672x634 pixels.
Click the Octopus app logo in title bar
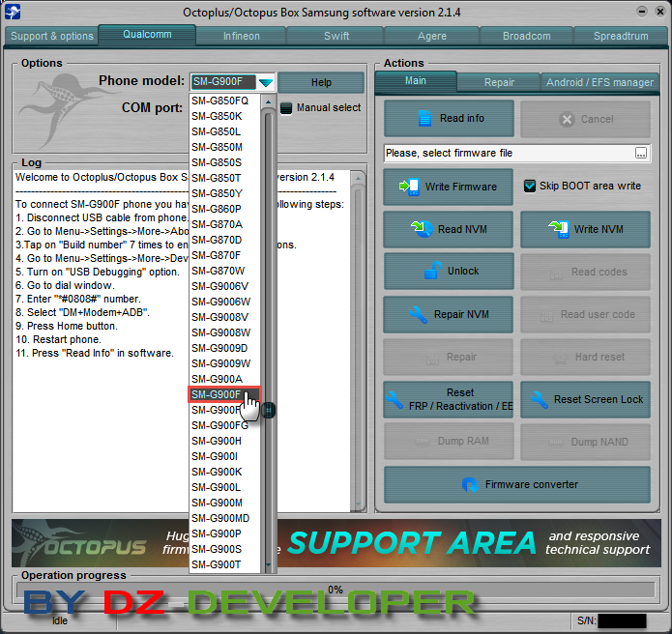13,12
